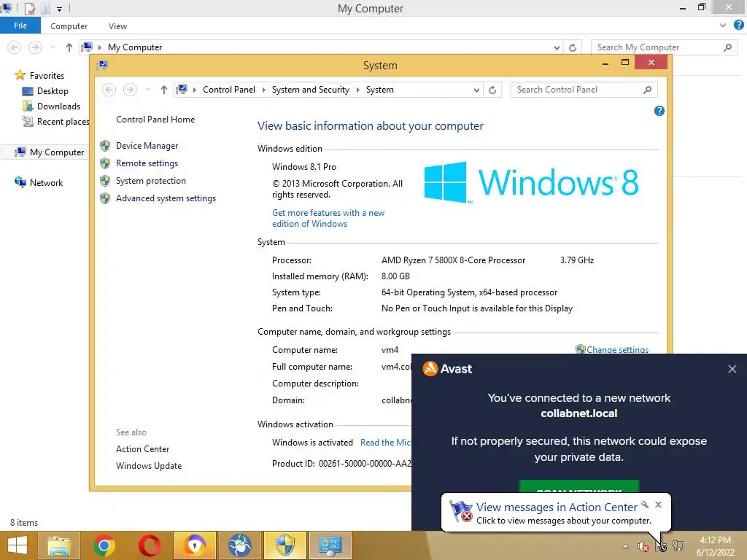Open Avast Secure Browser taskbar icon
747x560 pixels.
point(195,545)
